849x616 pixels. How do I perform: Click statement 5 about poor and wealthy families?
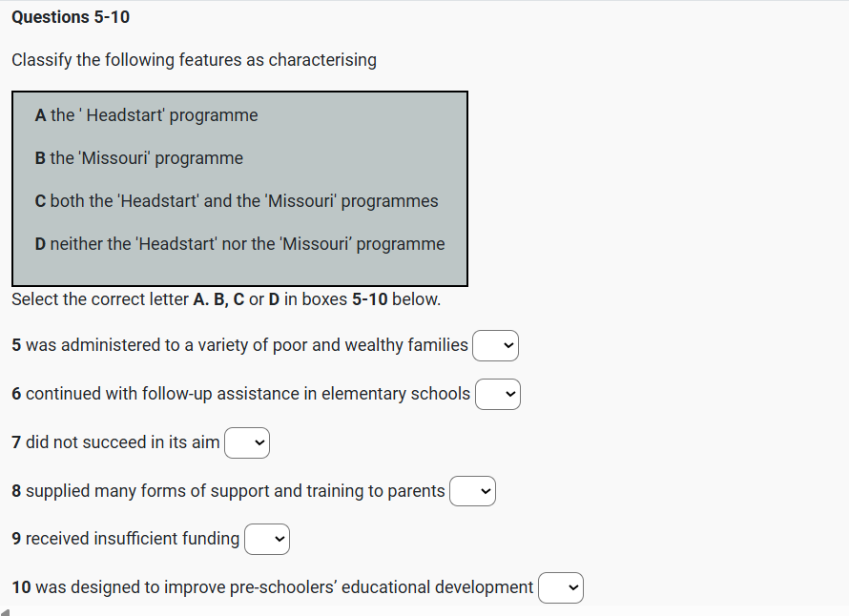point(240,345)
